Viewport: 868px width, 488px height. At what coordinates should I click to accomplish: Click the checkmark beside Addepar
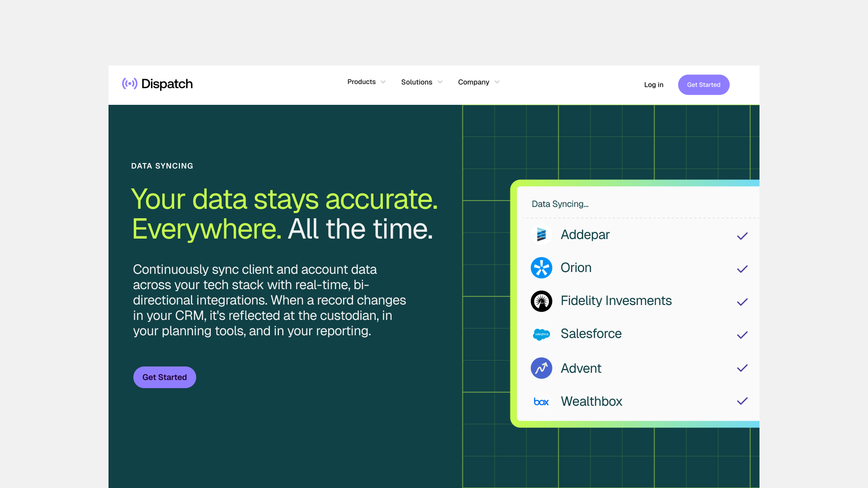click(x=742, y=236)
